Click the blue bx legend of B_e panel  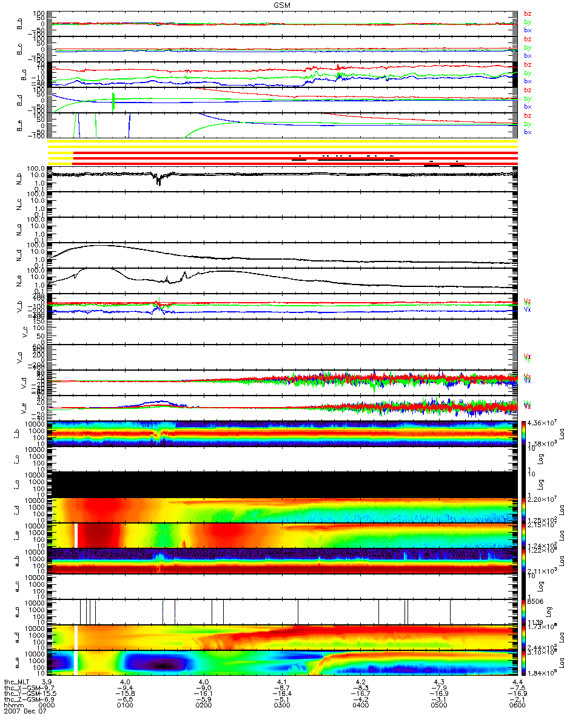pos(527,132)
